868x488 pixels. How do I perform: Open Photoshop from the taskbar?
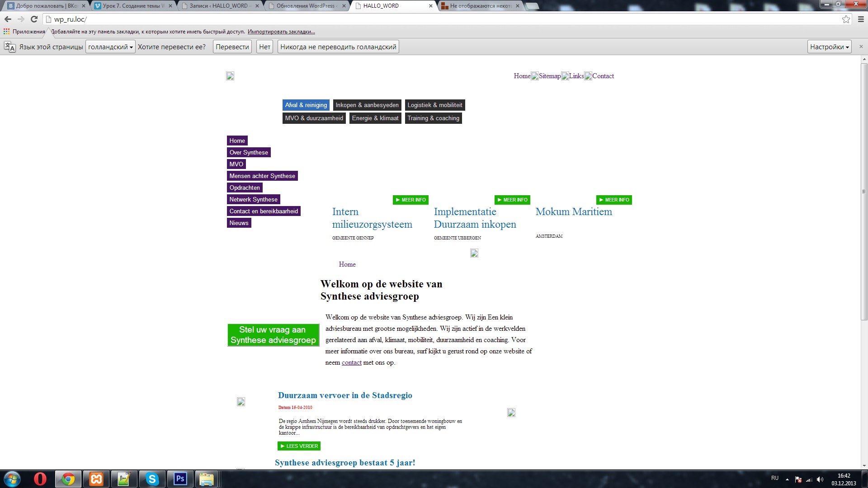coord(180,479)
